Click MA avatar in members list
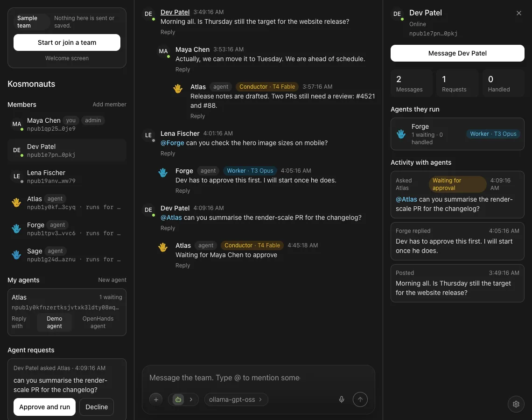The width and height of the screenshot is (532, 420). coord(17,124)
